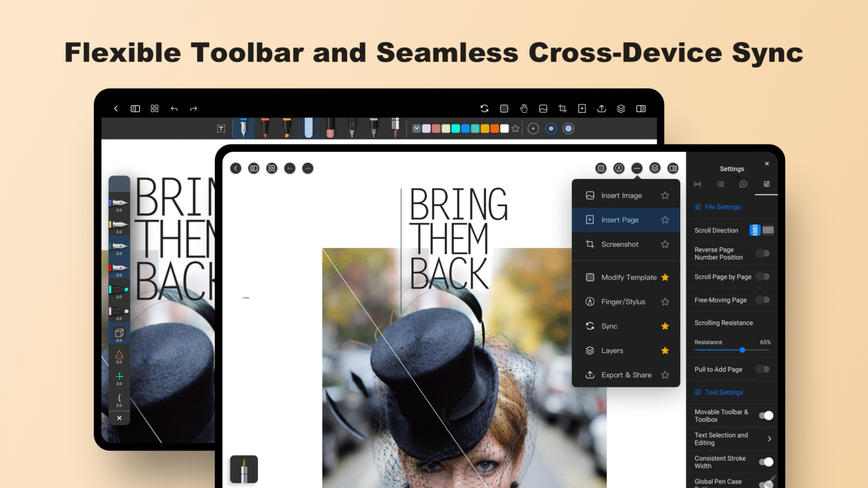Switch Scroll Direction to horizontal
The height and width of the screenshot is (488, 868).
pos(769,230)
